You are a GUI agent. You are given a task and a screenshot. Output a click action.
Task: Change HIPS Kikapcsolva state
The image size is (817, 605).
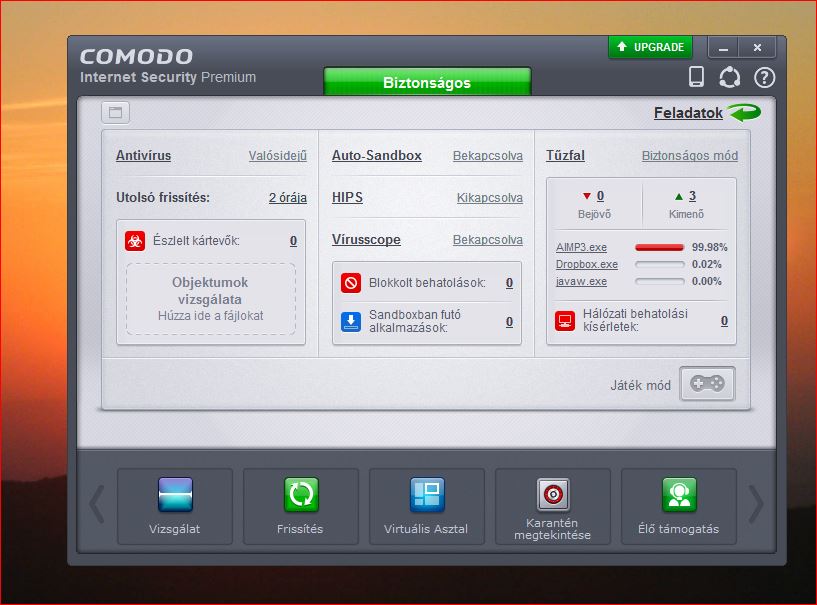point(490,197)
